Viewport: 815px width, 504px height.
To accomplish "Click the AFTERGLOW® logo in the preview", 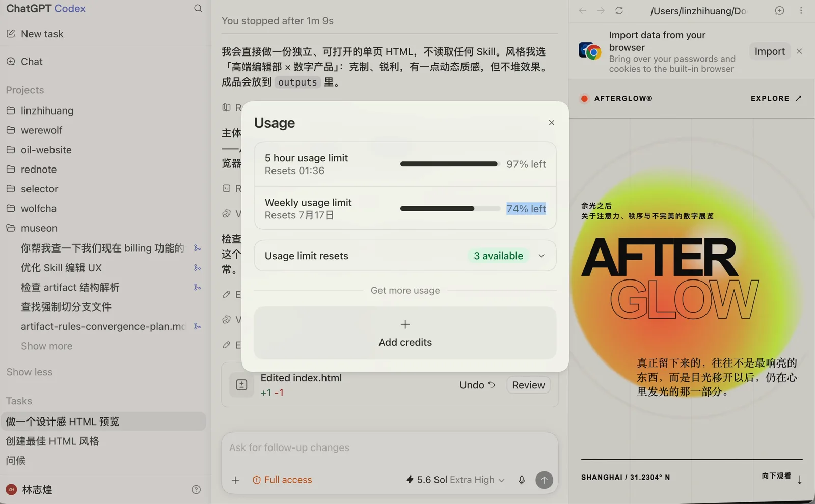I will [x=616, y=99].
